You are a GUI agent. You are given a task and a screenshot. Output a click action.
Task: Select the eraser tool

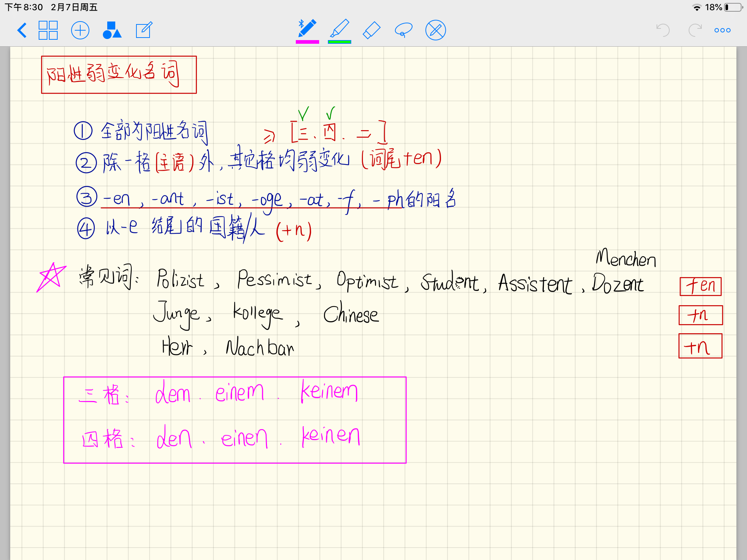coord(372,30)
